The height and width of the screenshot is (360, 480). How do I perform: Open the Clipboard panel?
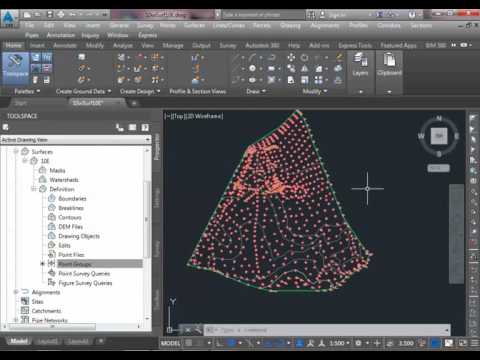pos(389,65)
